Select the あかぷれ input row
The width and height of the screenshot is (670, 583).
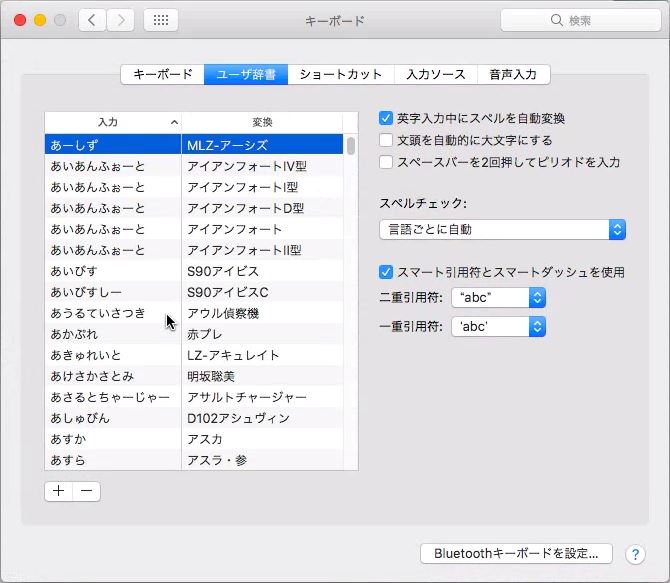[x=113, y=334]
